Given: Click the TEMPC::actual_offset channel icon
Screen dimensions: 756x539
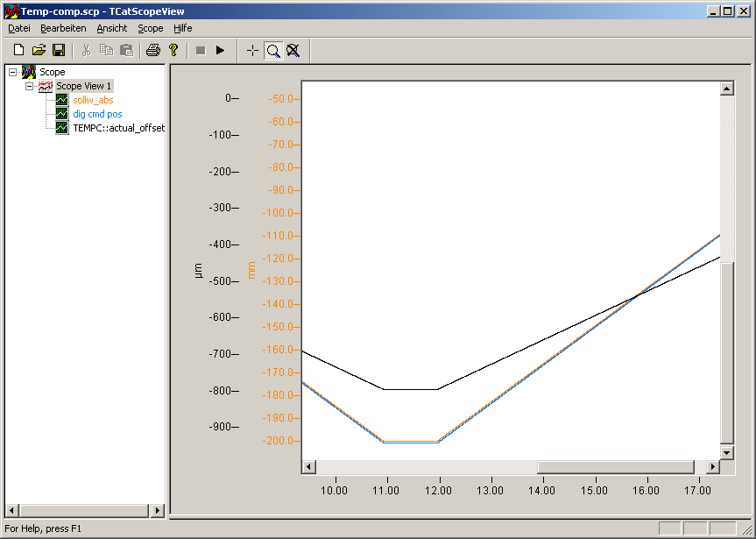Looking at the screenshot, I should click(x=62, y=128).
